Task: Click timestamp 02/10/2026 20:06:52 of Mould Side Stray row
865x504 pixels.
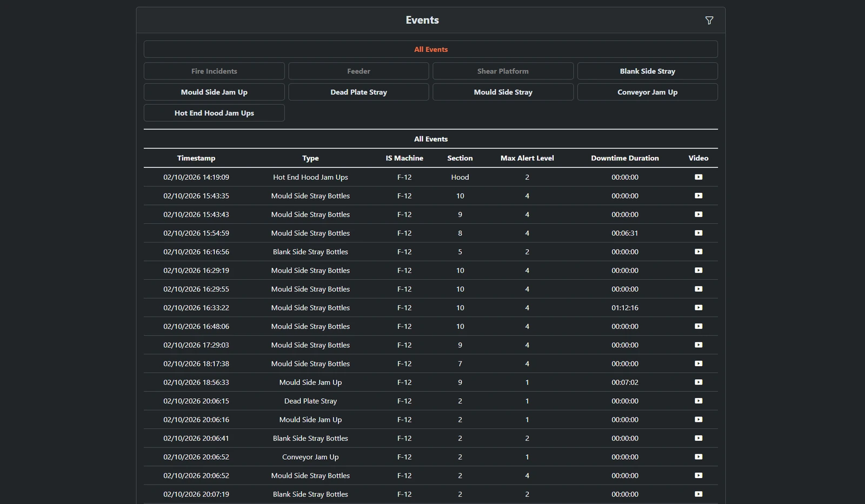Action: [196, 475]
